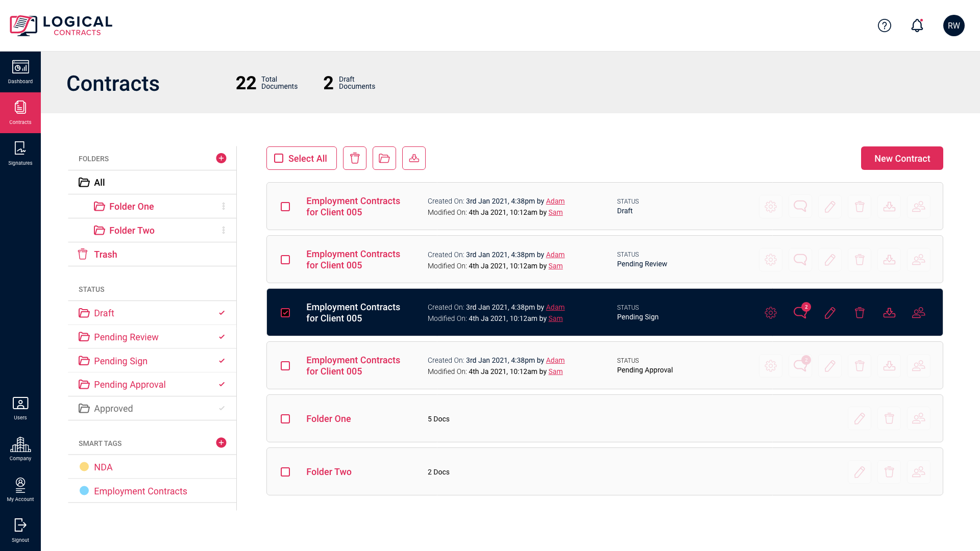This screenshot has height=551, width=980.
Task: Click the toolbar move-to-folder icon
Action: (x=384, y=158)
